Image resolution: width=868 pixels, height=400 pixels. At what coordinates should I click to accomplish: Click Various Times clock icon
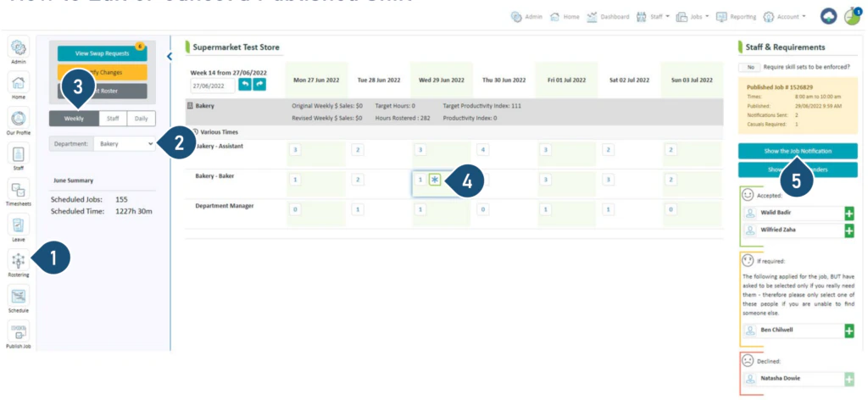click(x=196, y=132)
